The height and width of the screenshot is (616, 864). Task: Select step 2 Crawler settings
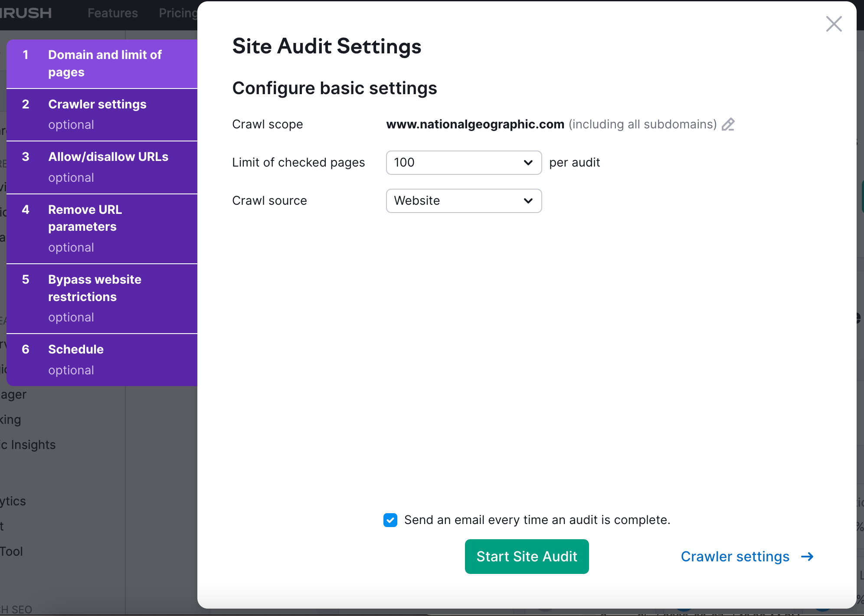[x=102, y=115]
